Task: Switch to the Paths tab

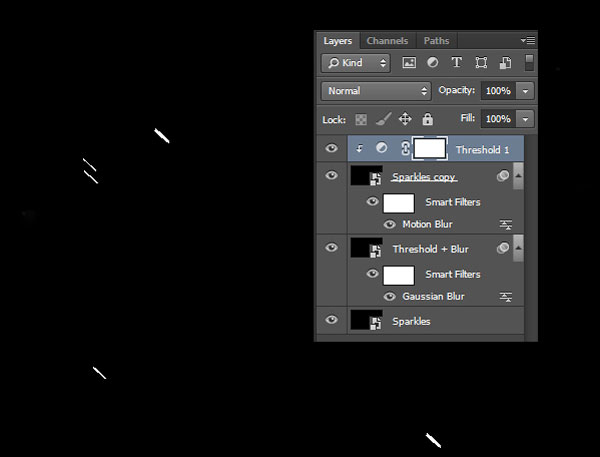Action: coord(436,41)
